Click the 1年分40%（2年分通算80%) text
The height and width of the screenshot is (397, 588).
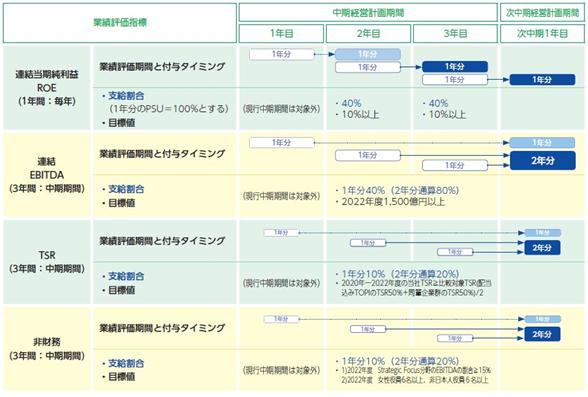[398, 190]
